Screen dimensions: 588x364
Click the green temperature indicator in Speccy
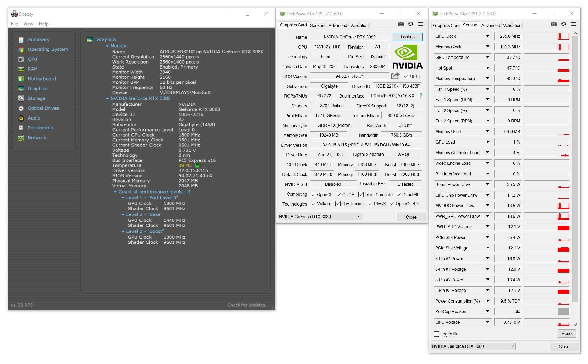point(197,165)
